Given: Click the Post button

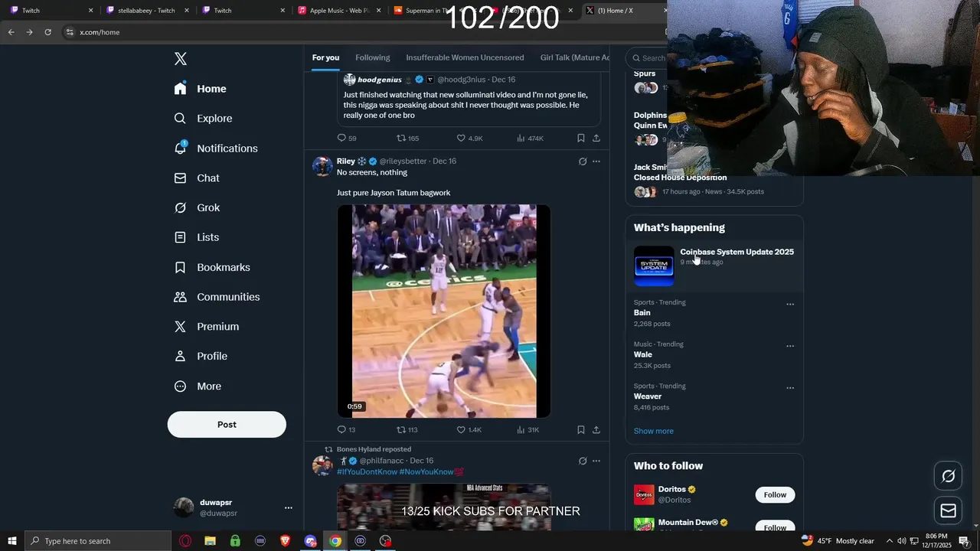Looking at the screenshot, I should pos(227,425).
